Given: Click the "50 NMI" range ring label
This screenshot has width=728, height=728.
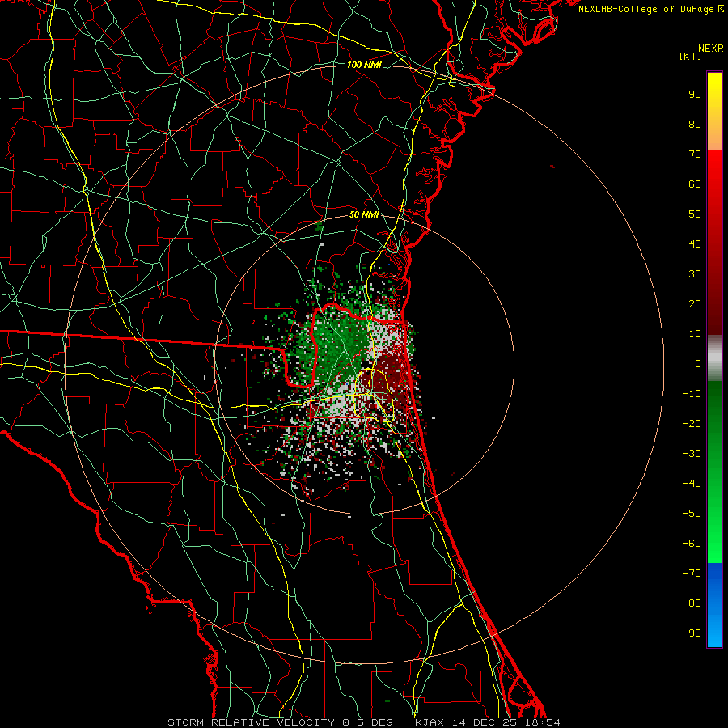Looking at the screenshot, I should pyautogui.click(x=364, y=214).
